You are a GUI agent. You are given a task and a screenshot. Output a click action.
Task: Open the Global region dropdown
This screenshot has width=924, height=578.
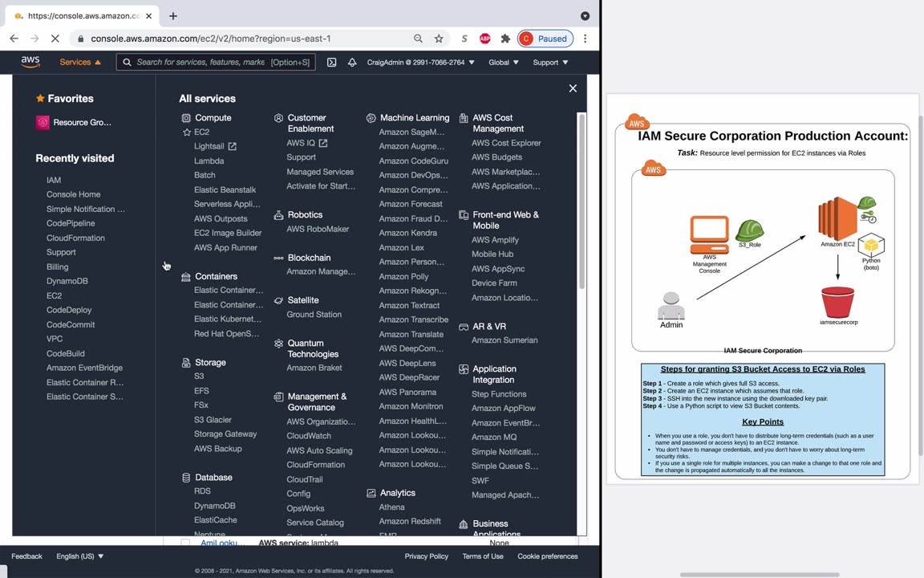coord(503,62)
